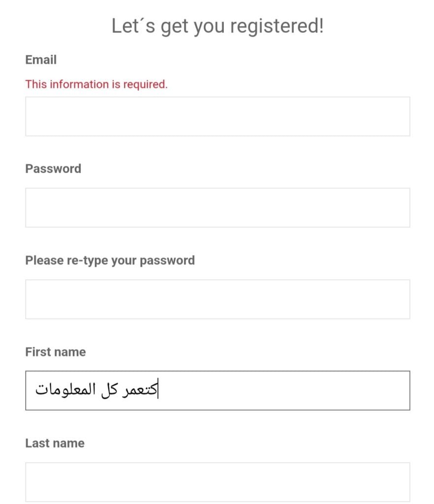The image size is (434, 504).
Task: Click the empty area right of Arabic text
Action: tap(284, 390)
